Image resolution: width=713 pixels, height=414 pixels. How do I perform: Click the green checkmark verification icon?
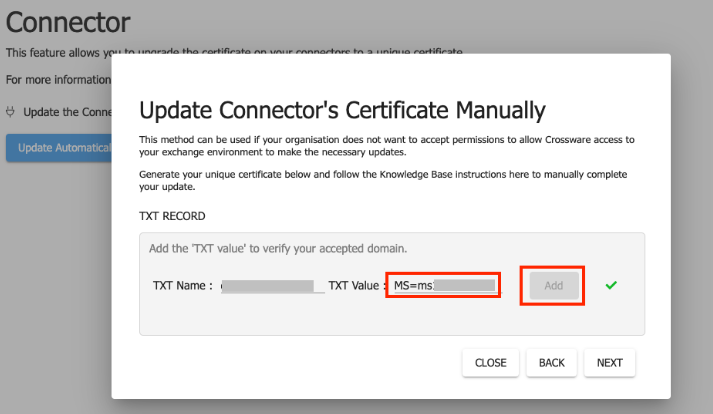click(x=611, y=286)
